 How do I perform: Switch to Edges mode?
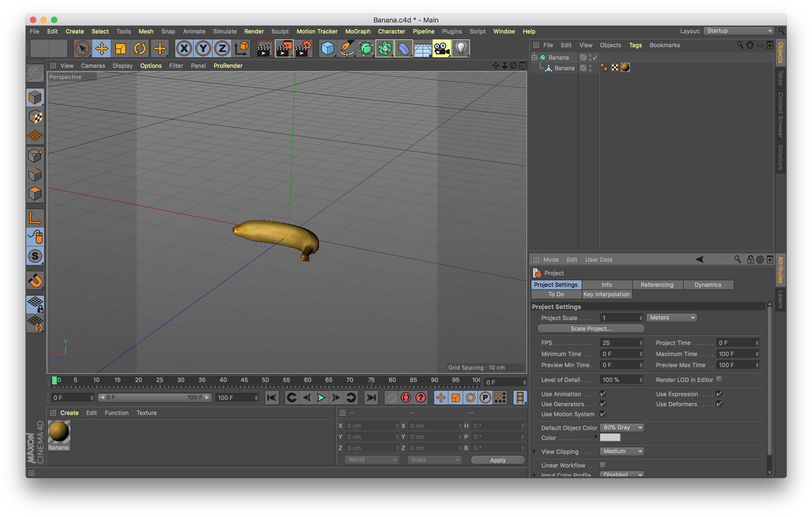(x=35, y=175)
